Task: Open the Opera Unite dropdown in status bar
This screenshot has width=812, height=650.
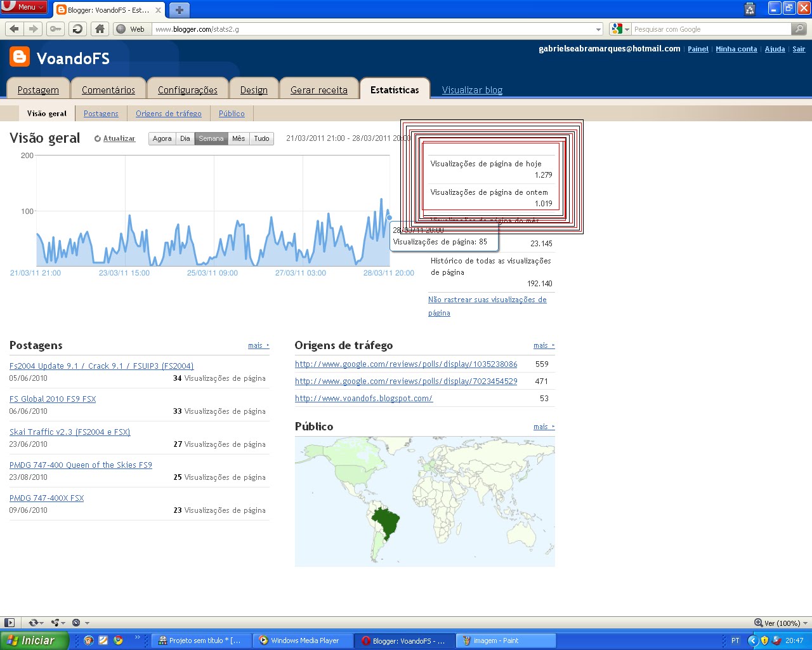Action: (58, 623)
